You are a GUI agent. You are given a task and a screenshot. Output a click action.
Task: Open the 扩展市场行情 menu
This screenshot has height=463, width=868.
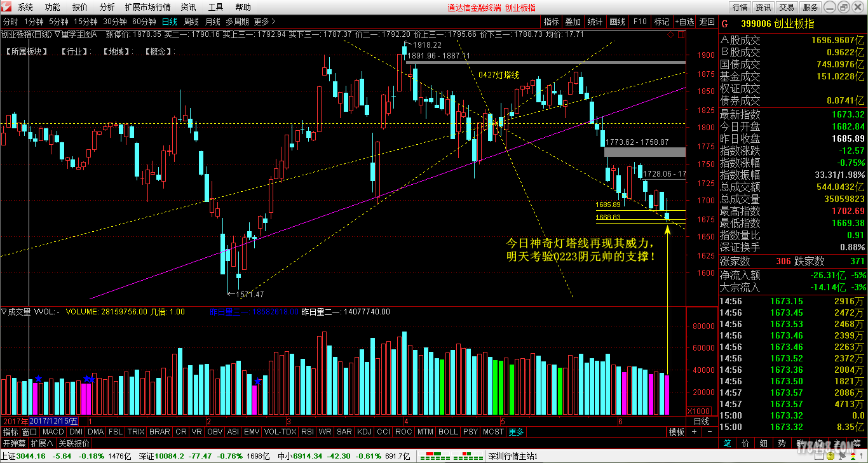pyautogui.click(x=148, y=7)
